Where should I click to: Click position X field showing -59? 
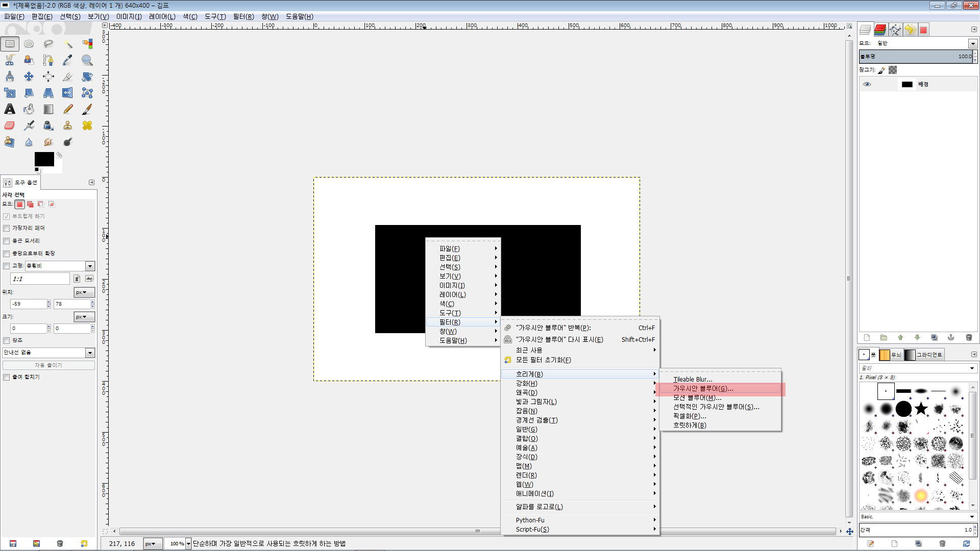[x=28, y=304]
